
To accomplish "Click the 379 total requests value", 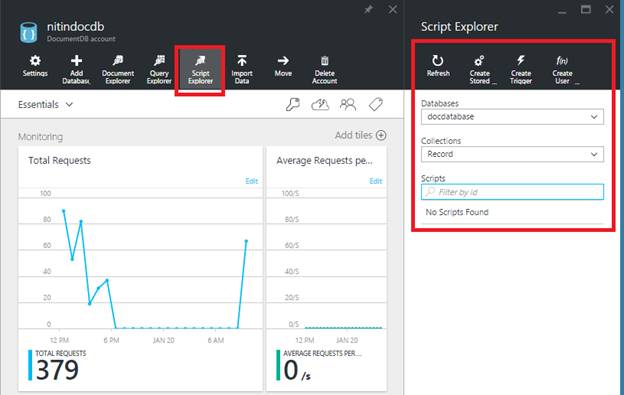I will pos(57,370).
